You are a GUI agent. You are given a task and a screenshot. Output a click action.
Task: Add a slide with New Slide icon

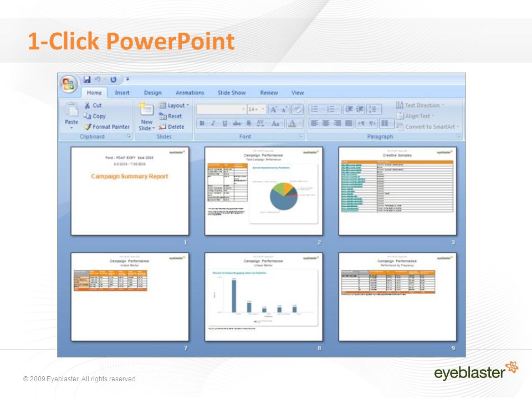click(x=146, y=110)
